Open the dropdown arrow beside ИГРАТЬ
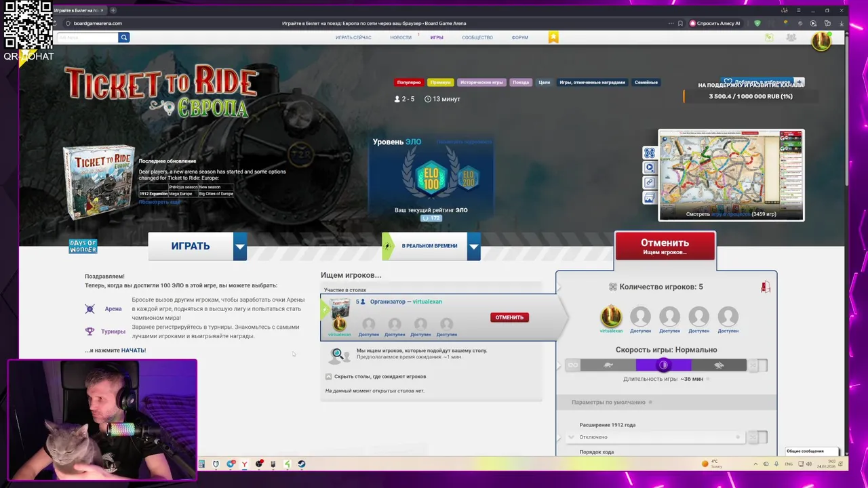This screenshot has height=488, width=868. pyautogui.click(x=240, y=246)
